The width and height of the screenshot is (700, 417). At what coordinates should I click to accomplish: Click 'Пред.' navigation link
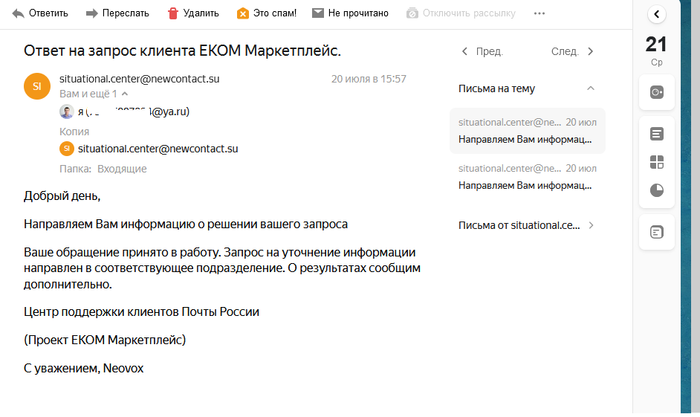click(489, 51)
